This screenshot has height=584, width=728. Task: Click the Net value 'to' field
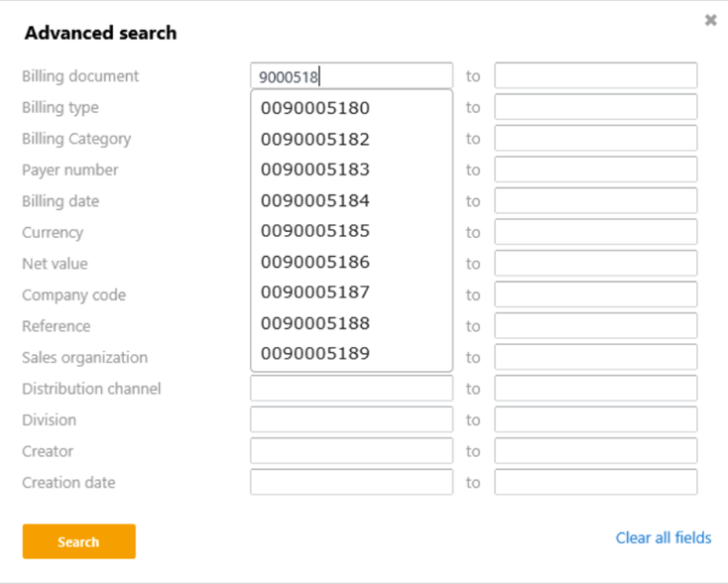point(595,264)
